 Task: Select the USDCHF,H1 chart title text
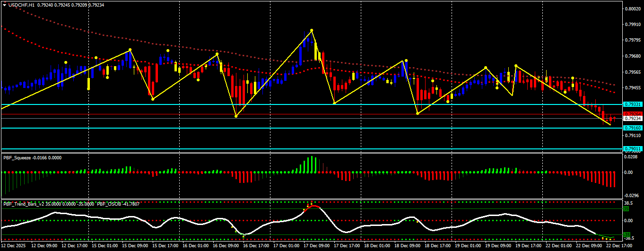coord(21,5)
